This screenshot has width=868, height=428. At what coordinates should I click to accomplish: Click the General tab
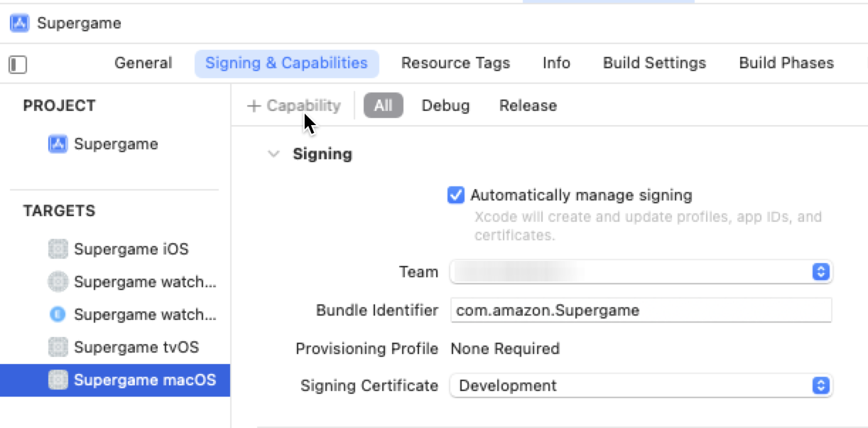[143, 63]
